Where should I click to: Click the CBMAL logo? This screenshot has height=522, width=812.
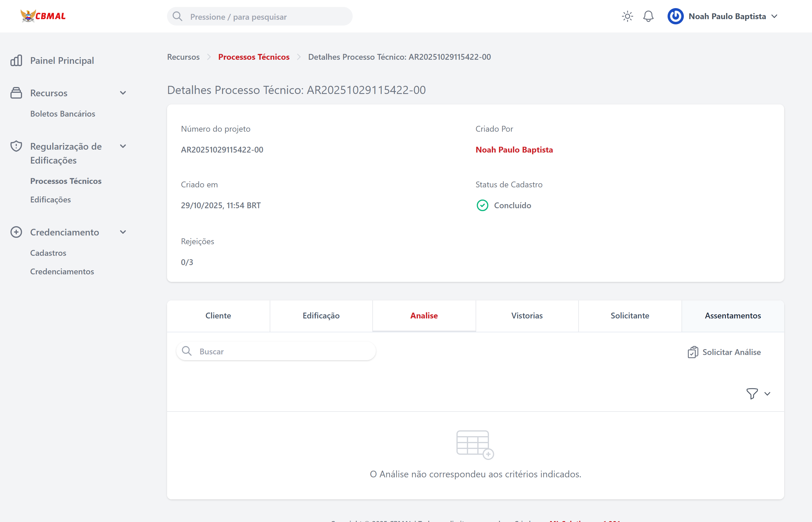point(43,16)
